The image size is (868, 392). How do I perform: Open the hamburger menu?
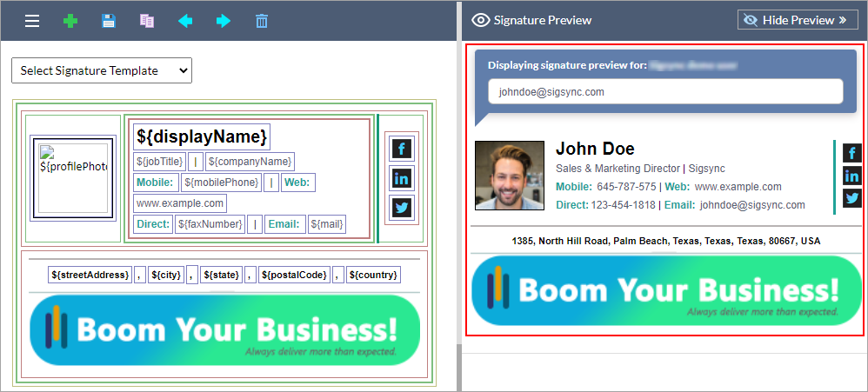pos(32,21)
